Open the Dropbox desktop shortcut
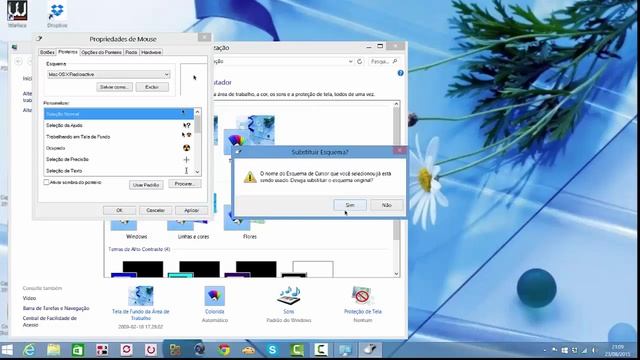Viewport: 640px width, 360px height. [57, 15]
